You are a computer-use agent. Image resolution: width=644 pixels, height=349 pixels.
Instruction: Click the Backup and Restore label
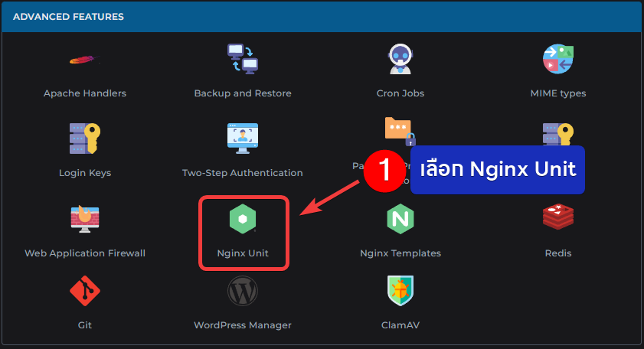[x=243, y=93]
